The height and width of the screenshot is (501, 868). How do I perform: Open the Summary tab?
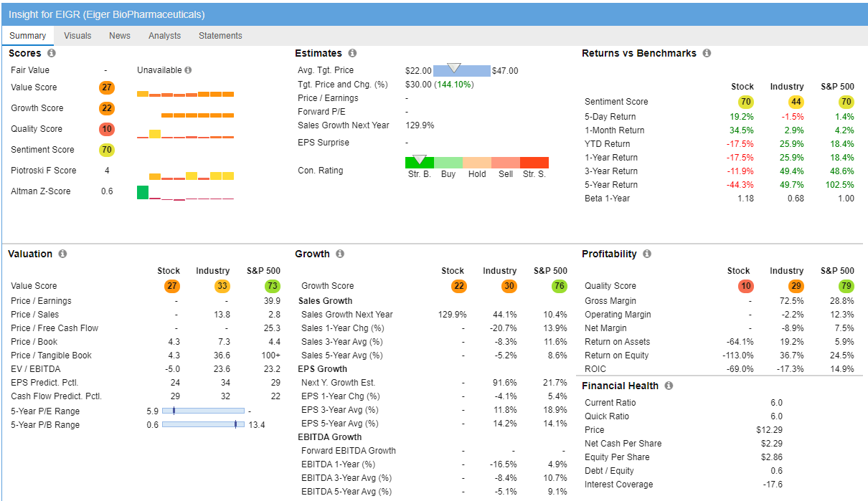tap(27, 35)
